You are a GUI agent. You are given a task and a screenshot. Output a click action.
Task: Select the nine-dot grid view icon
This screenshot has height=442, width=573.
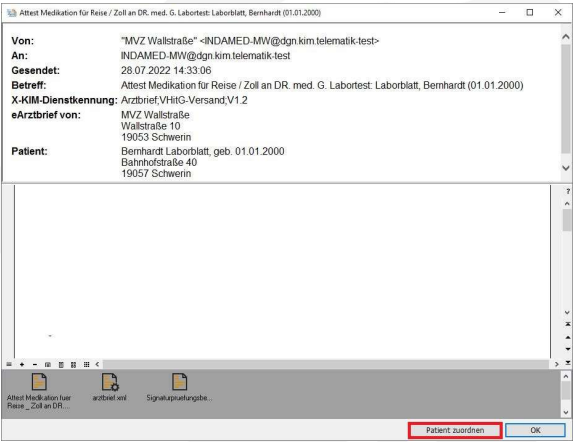(x=86, y=365)
